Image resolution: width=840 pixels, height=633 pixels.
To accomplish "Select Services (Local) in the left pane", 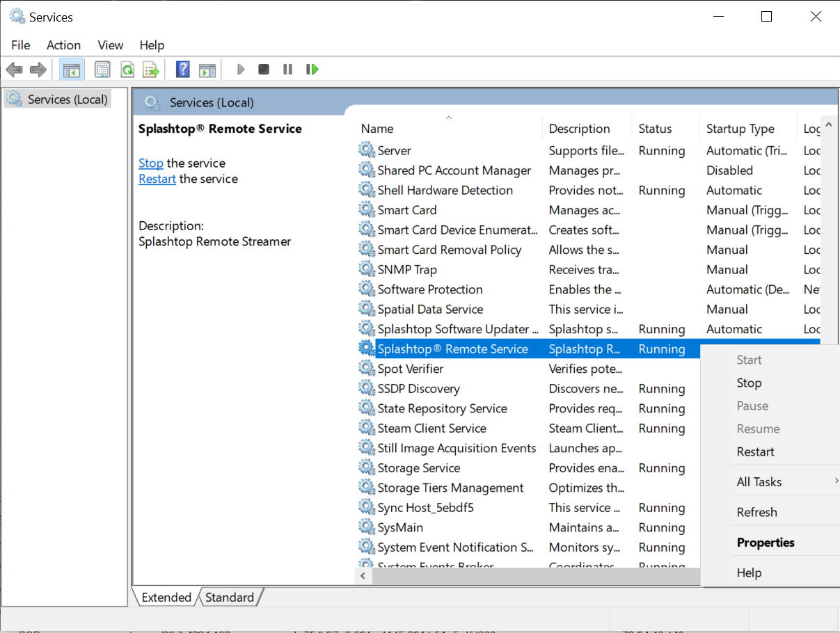I will pyautogui.click(x=64, y=98).
